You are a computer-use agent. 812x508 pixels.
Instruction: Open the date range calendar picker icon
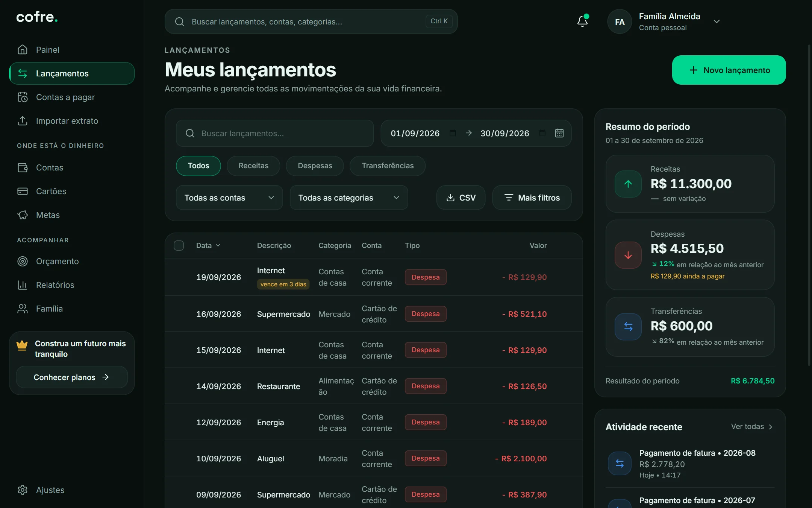[x=559, y=133]
